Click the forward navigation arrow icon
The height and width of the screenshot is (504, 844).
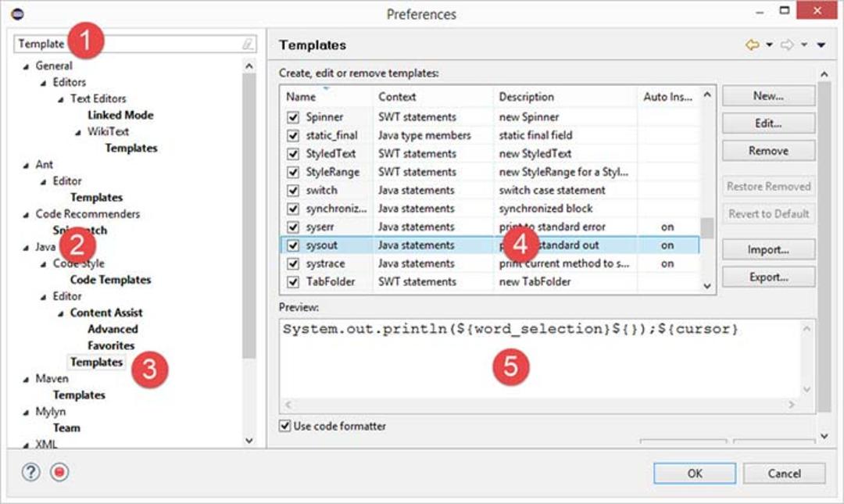point(787,45)
